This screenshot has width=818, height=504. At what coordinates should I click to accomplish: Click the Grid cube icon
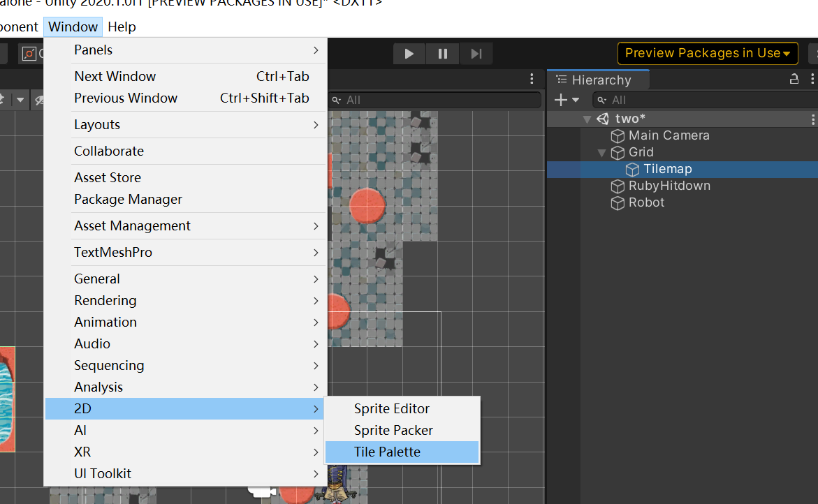click(618, 153)
